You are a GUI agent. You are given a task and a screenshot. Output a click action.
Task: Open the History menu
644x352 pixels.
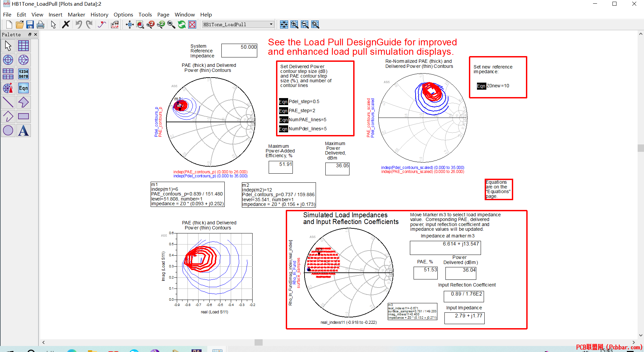click(x=99, y=14)
